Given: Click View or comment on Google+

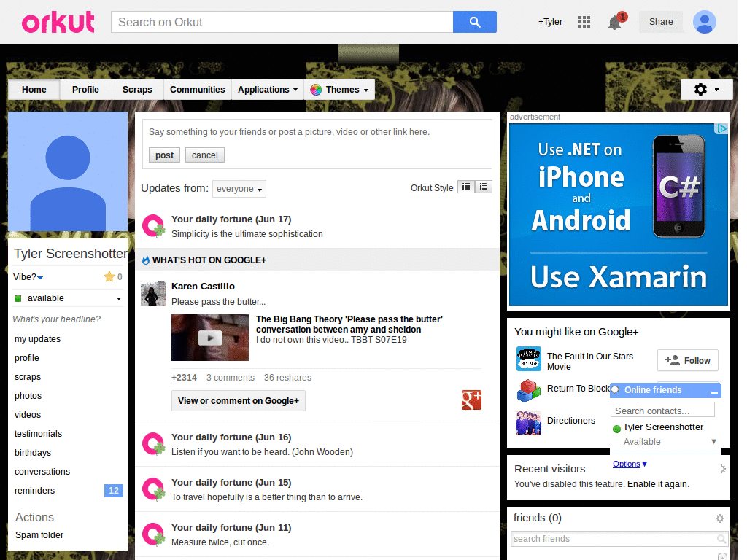Looking at the screenshot, I should [239, 401].
